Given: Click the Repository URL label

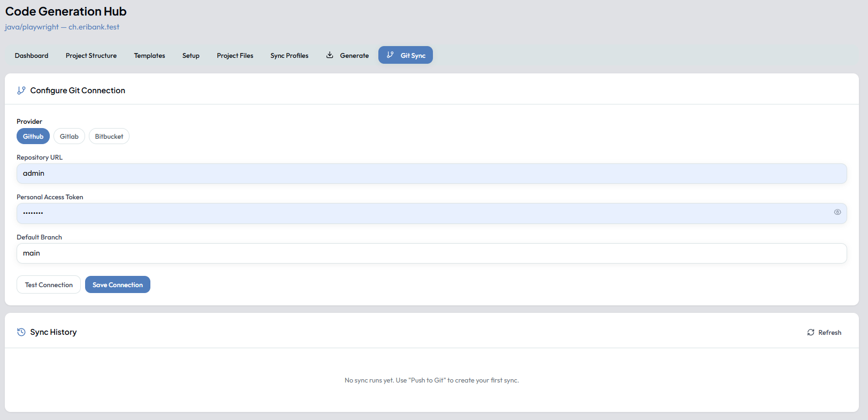Looking at the screenshot, I should click(40, 157).
